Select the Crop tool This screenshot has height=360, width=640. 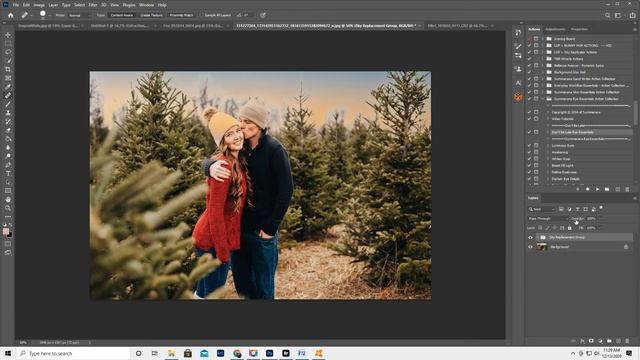click(x=8, y=69)
